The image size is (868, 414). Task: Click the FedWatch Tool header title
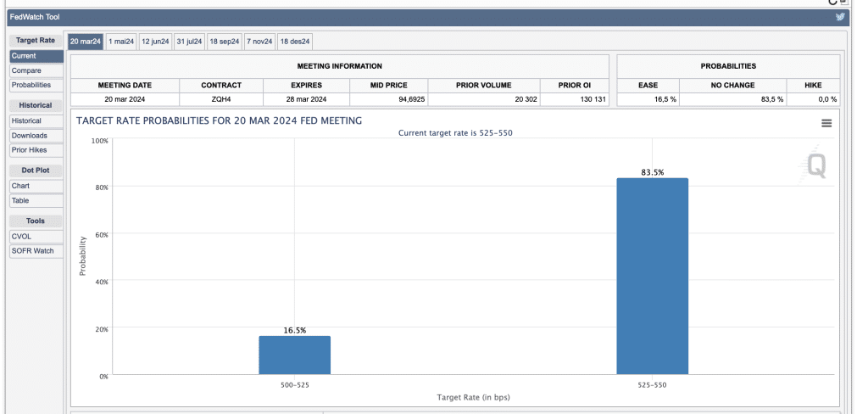point(35,17)
